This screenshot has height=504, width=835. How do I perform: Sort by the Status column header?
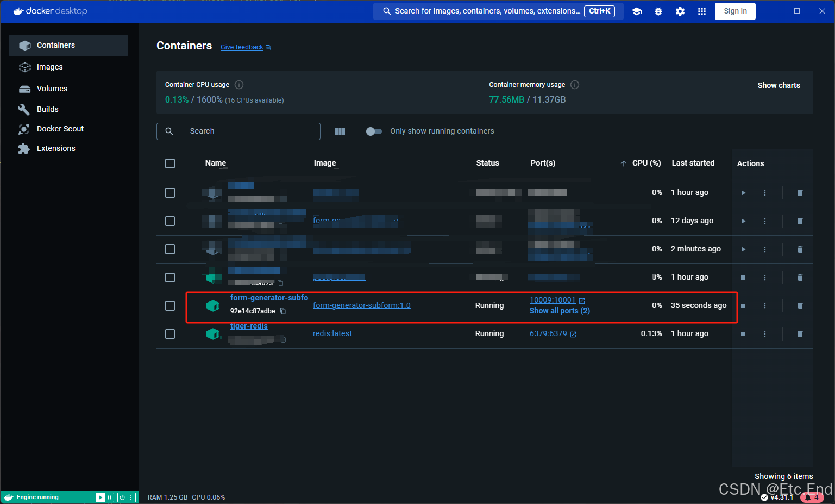487,163
